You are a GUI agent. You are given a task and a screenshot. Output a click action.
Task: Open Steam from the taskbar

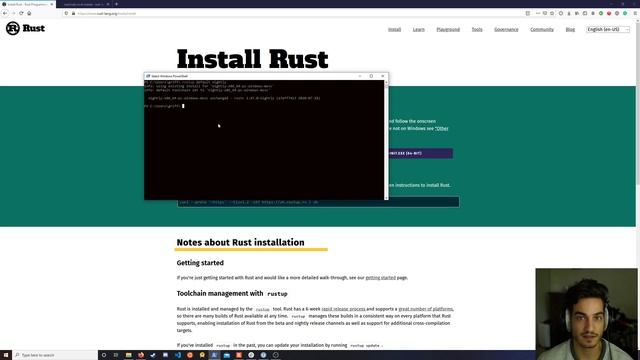click(x=153, y=355)
